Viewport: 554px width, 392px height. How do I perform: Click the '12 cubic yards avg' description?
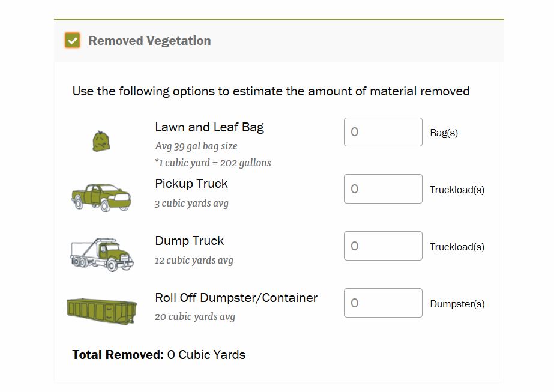coord(194,260)
